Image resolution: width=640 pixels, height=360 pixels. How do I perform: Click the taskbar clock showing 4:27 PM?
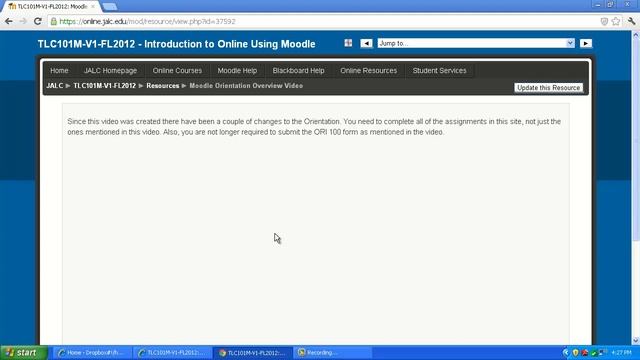click(x=622, y=353)
